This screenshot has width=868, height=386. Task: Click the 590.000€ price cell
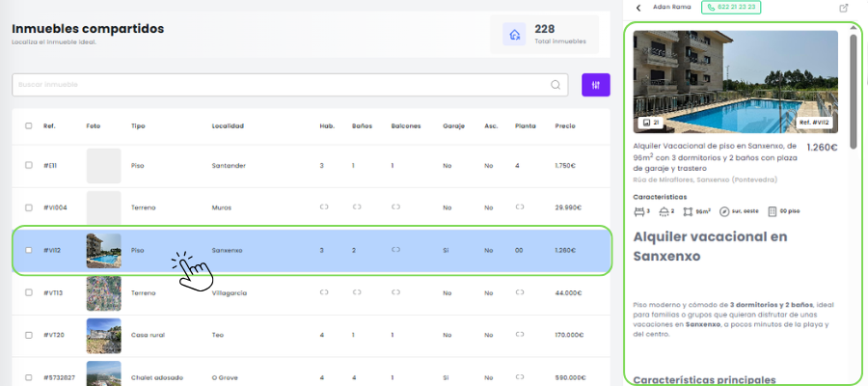point(570,377)
